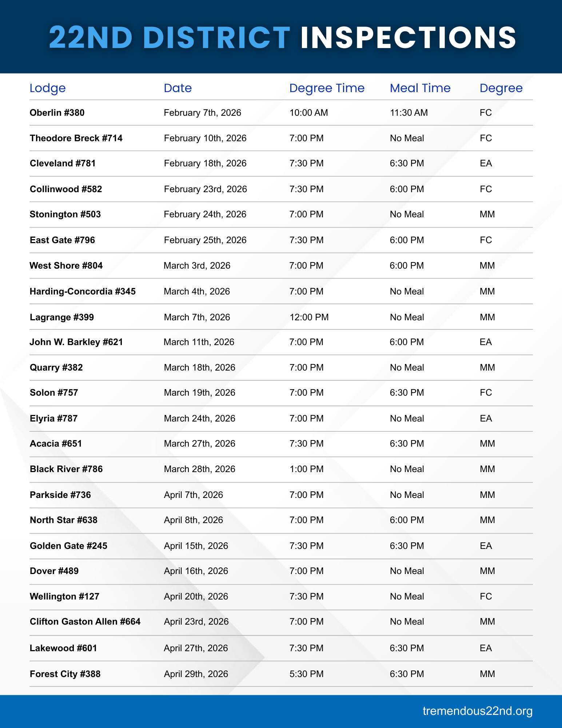This screenshot has width=562, height=728.
Task: Click the Clifton Gaston Allen #664 lodge
Action: tap(85, 622)
